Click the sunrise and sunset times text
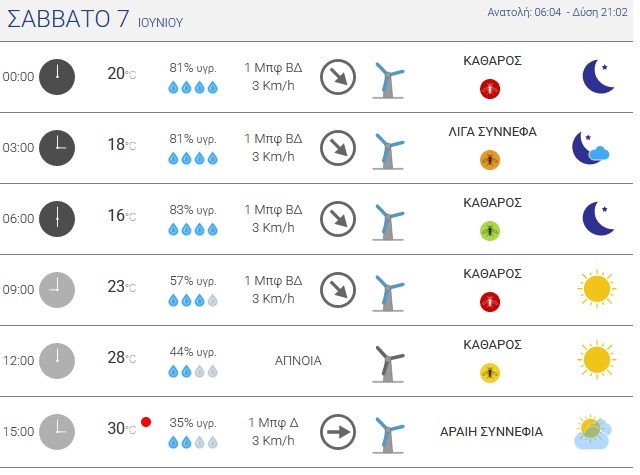 pos(557,12)
